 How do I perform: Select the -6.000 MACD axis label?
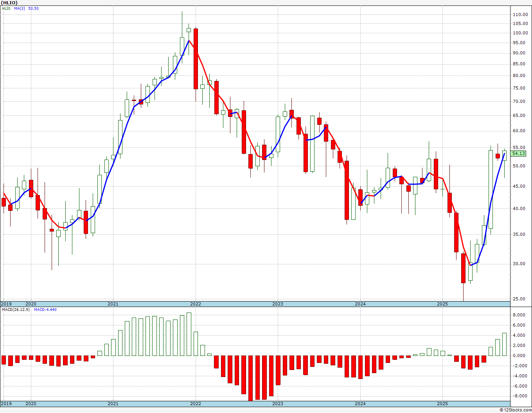pyautogui.click(x=519, y=386)
